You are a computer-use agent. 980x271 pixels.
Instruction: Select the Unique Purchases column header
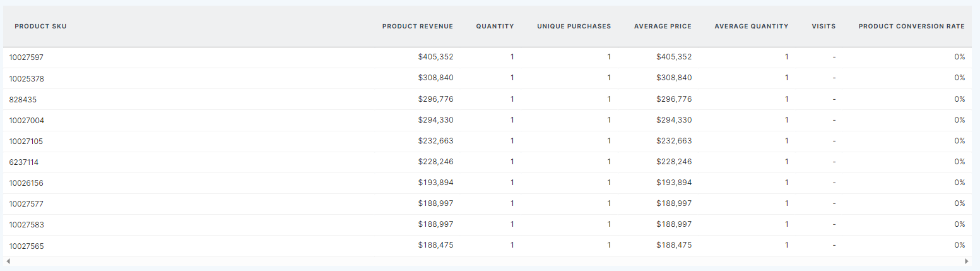click(574, 27)
